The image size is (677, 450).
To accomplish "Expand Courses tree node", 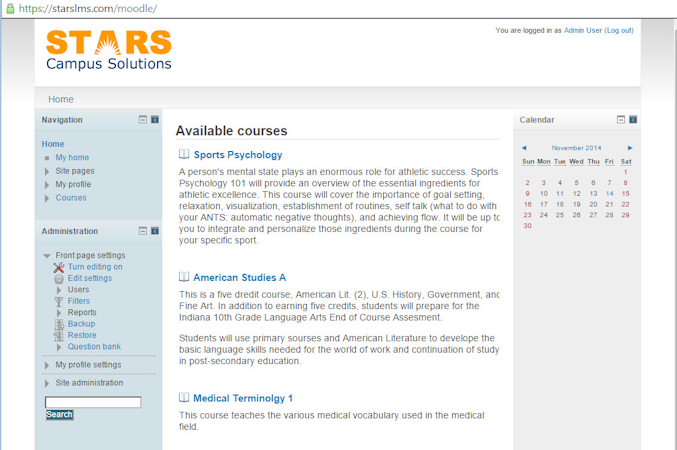I will tap(47, 198).
